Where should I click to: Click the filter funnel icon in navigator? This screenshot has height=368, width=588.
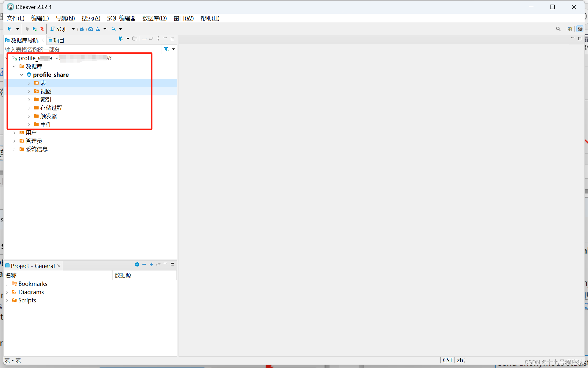166,49
